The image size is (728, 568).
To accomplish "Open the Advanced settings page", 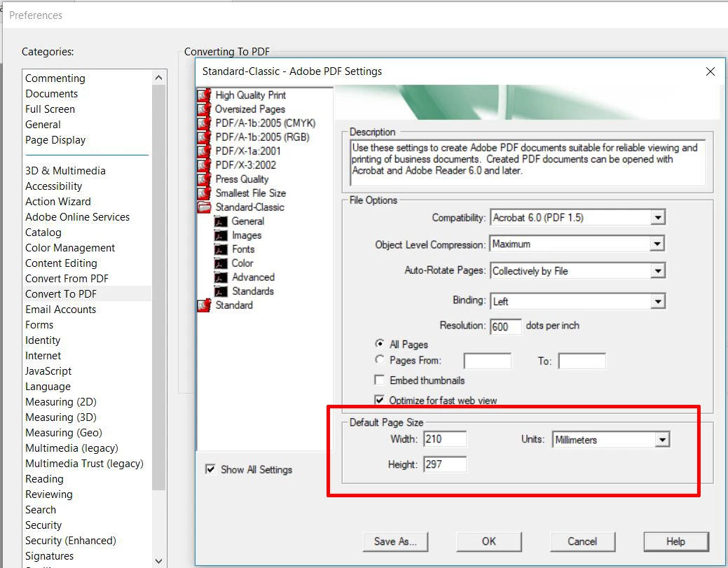I will pos(253,277).
